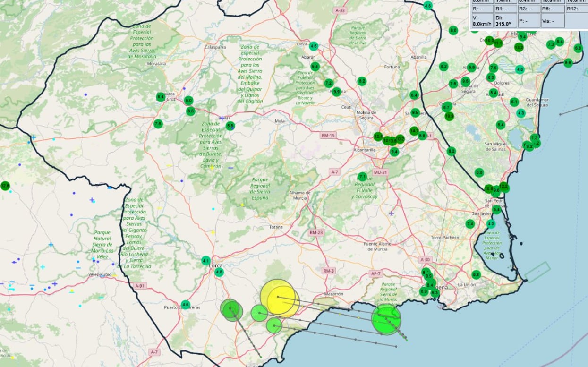The image size is (588, 367).
Task: Click the 4.6 station marker near Cieza
Action: [314, 46]
